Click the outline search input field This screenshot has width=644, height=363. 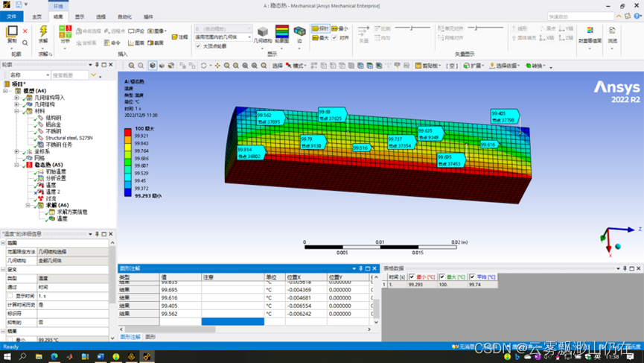tap(68, 75)
